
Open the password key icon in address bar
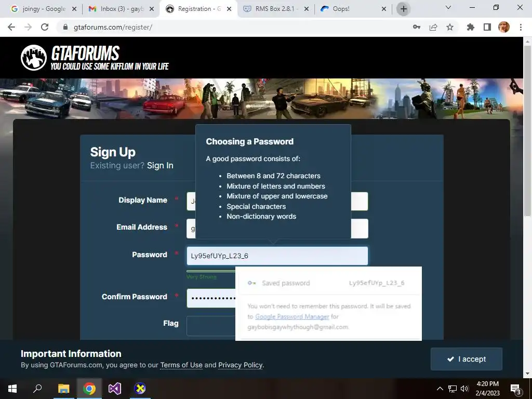[x=417, y=27]
